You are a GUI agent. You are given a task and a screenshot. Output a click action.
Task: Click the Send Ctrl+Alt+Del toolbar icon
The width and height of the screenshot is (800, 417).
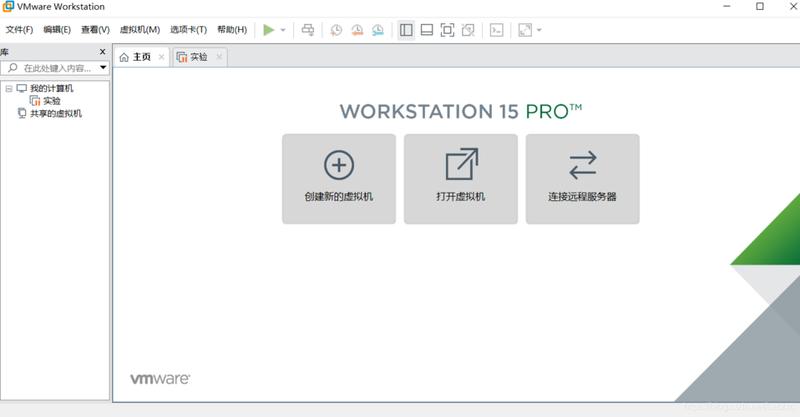(x=308, y=30)
